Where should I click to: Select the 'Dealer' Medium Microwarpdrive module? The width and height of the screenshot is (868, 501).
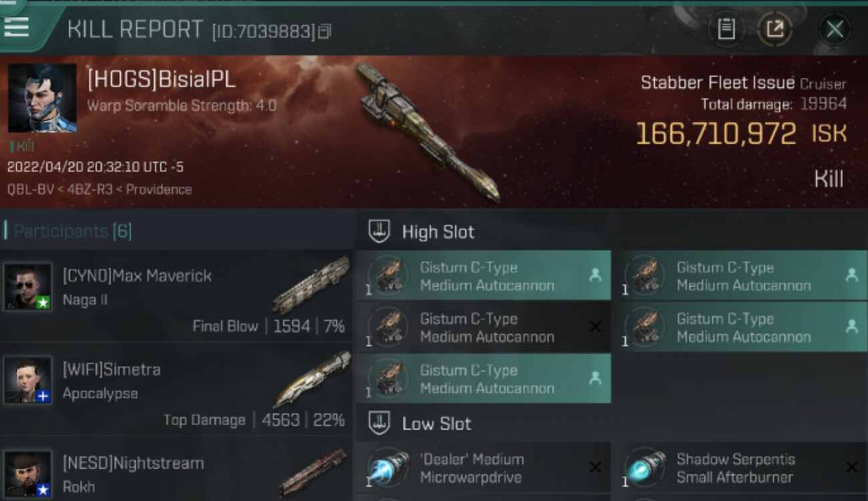[x=483, y=468]
